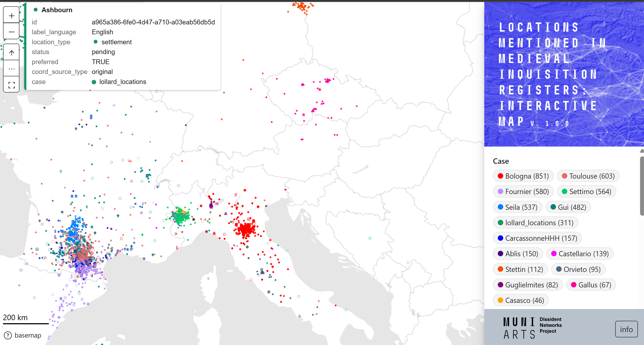Click the MUNI ARTS logo
Image resolution: width=644 pixels, height=345 pixels.
519,328
